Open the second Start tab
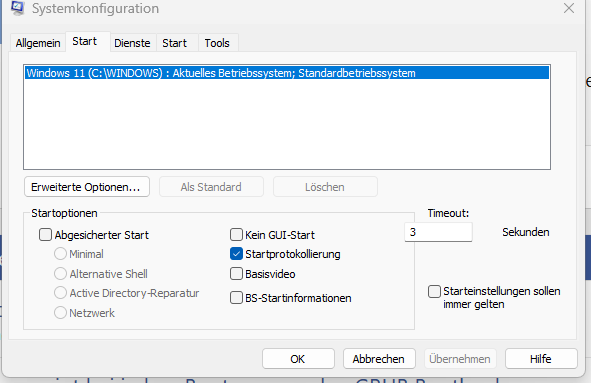The width and height of the screenshot is (591, 383). pyautogui.click(x=175, y=43)
